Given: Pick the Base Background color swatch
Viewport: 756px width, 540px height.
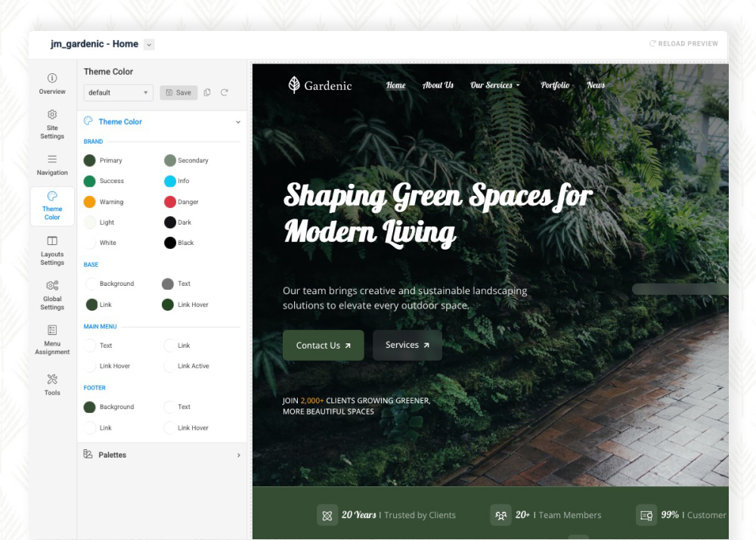Looking at the screenshot, I should 91,284.
